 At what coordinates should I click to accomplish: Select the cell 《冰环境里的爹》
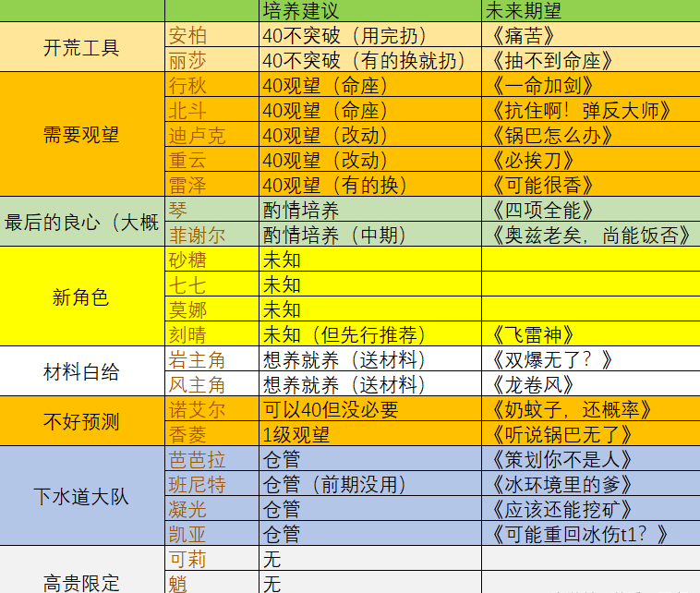(591, 483)
